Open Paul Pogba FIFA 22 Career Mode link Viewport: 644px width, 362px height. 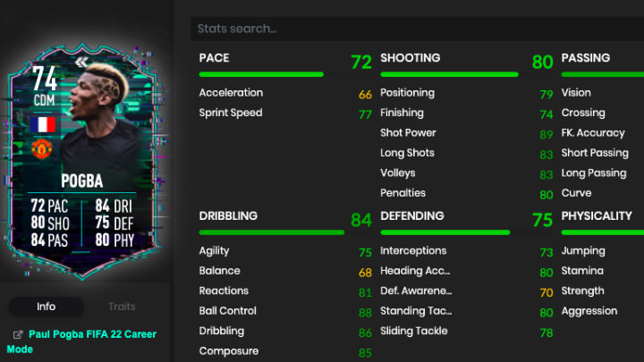tap(81, 341)
